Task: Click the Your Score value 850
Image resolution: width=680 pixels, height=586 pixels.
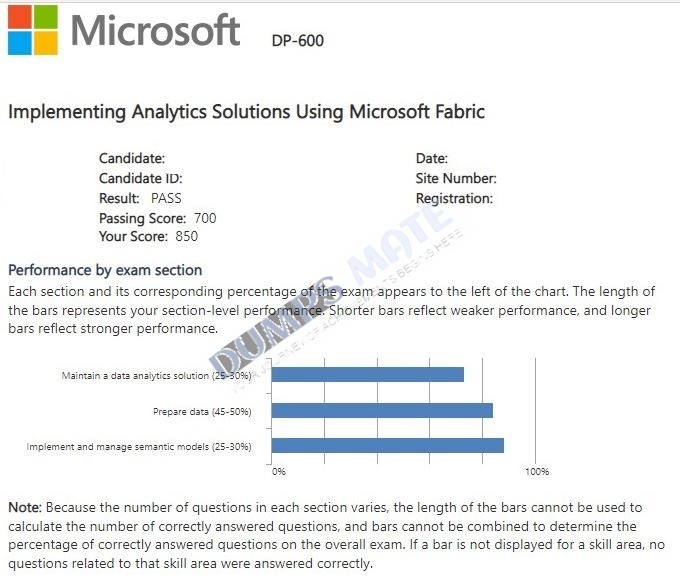Action: (186, 236)
